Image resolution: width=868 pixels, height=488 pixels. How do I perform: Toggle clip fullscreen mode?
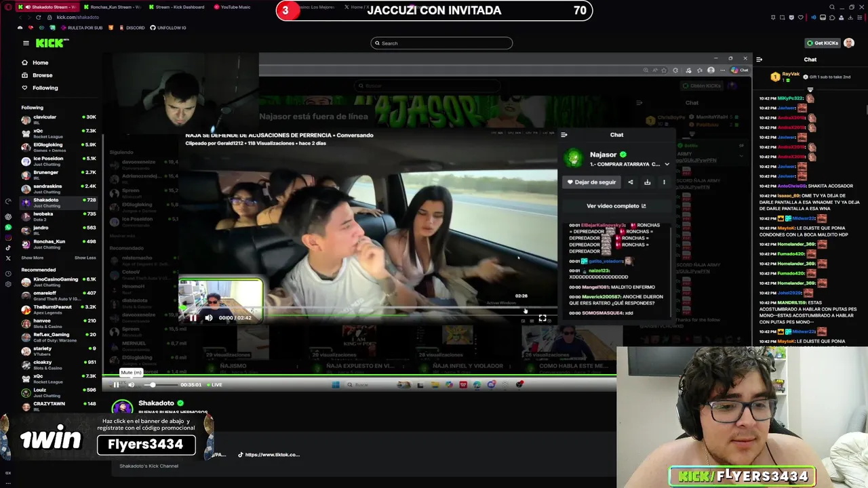pyautogui.click(x=542, y=318)
